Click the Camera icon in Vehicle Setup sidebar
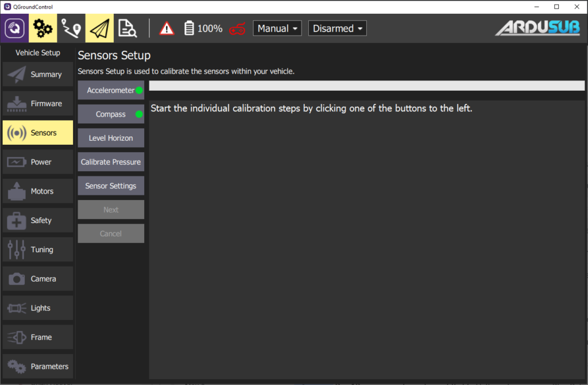The width and height of the screenshot is (588, 385). [x=17, y=279]
